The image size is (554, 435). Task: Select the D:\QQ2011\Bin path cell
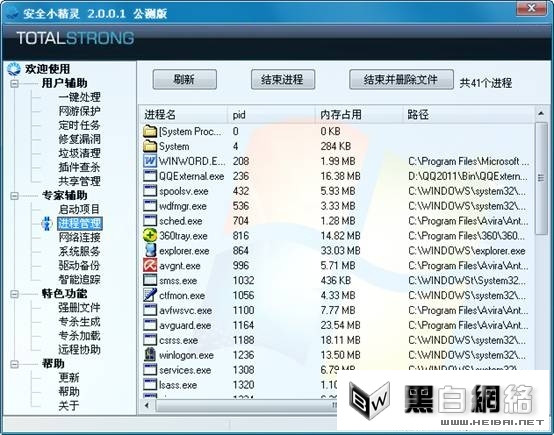pos(468,176)
